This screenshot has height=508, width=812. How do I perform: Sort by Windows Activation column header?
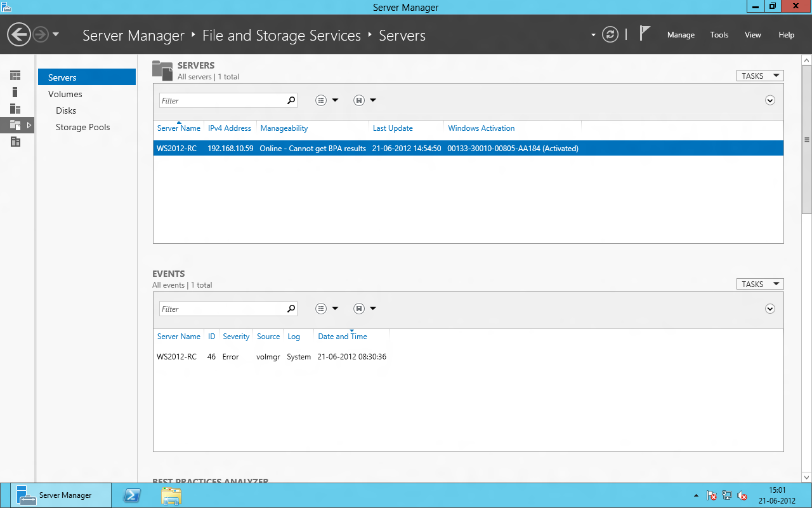tap(481, 128)
